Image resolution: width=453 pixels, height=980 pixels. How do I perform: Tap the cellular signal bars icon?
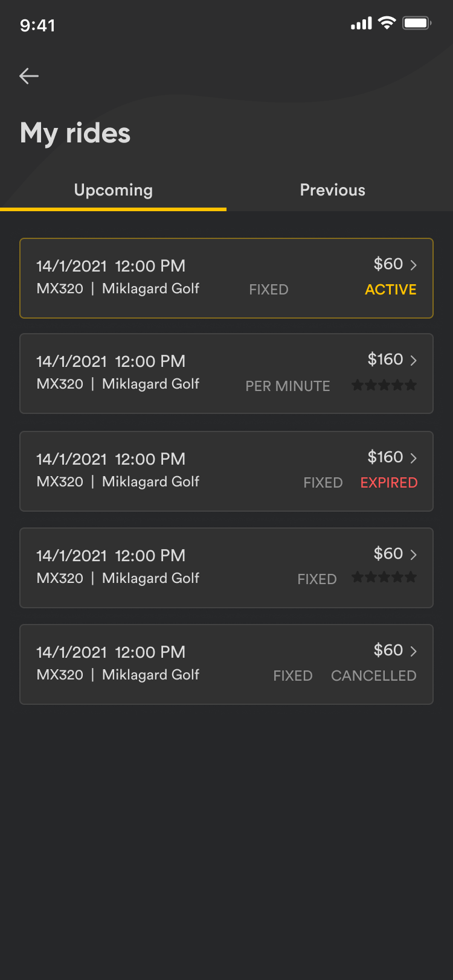(x=361, y=24)
